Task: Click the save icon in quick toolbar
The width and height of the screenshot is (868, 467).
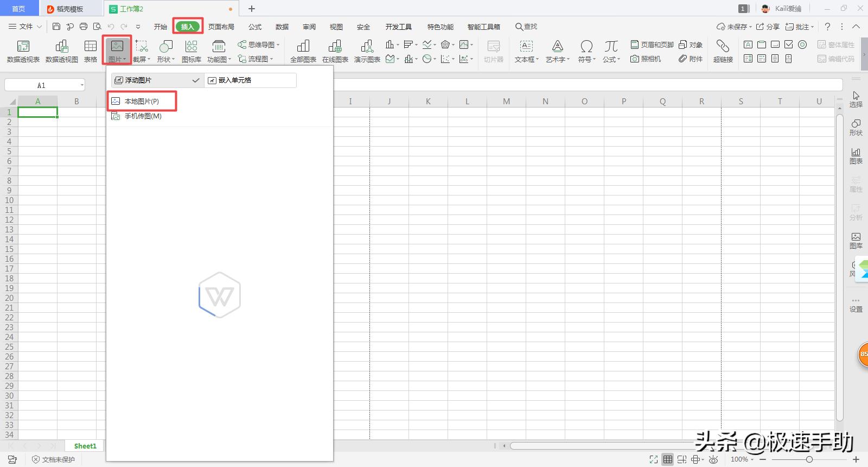Action: [x=56, y=27]
